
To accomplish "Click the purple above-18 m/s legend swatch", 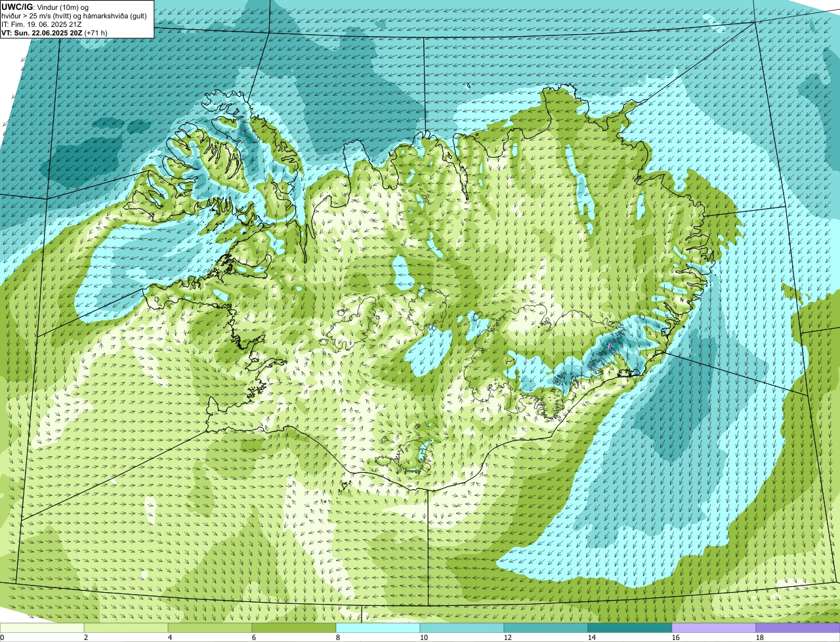I will [798, 628].
